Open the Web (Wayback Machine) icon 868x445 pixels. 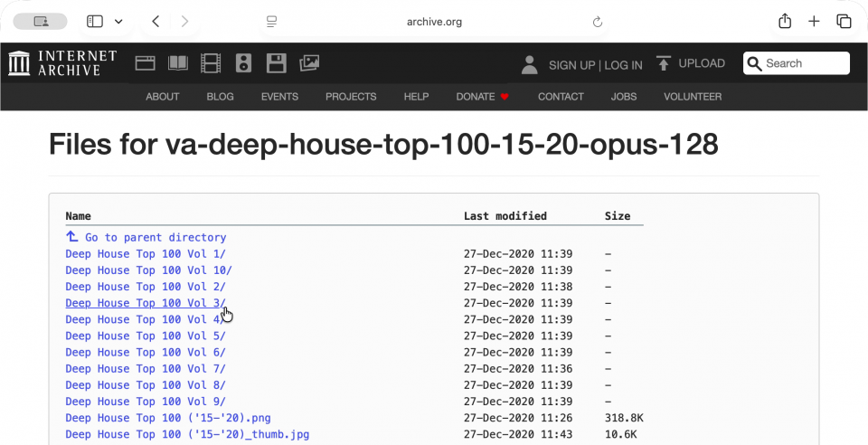[x=146, y=63]
